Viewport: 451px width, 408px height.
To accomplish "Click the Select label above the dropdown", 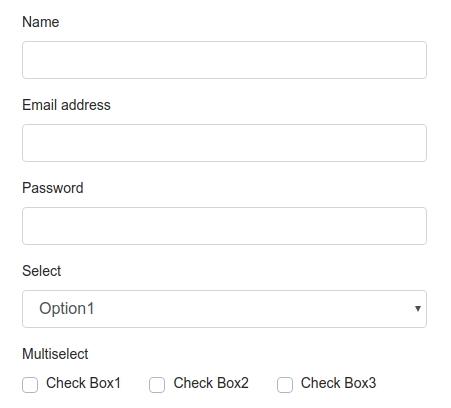I will (x=42, y=271).
